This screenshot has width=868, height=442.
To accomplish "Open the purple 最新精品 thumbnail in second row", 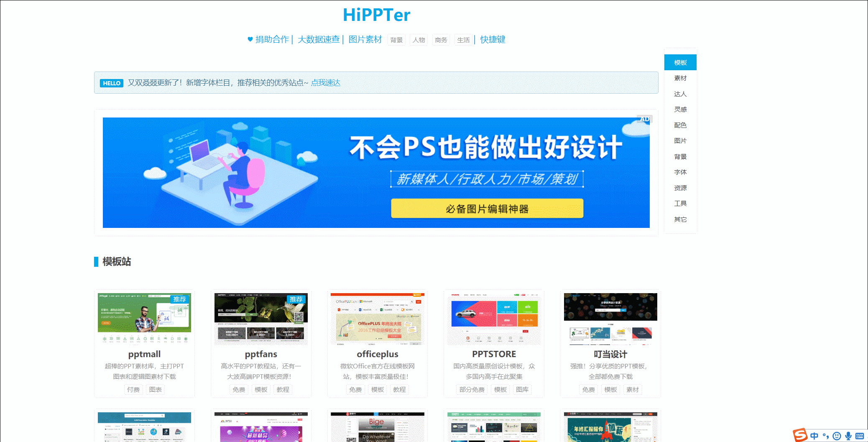I will pyautogui.click(x=261, y=427).
